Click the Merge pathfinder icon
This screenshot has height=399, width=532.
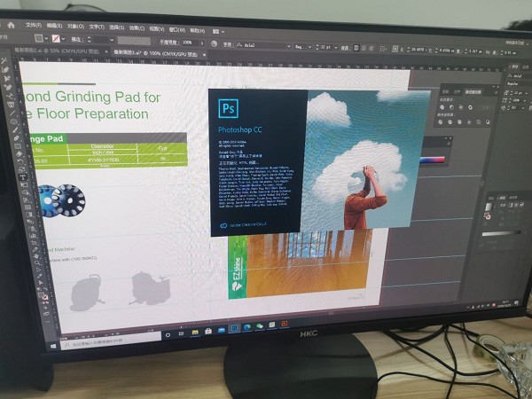coord(459,121)
